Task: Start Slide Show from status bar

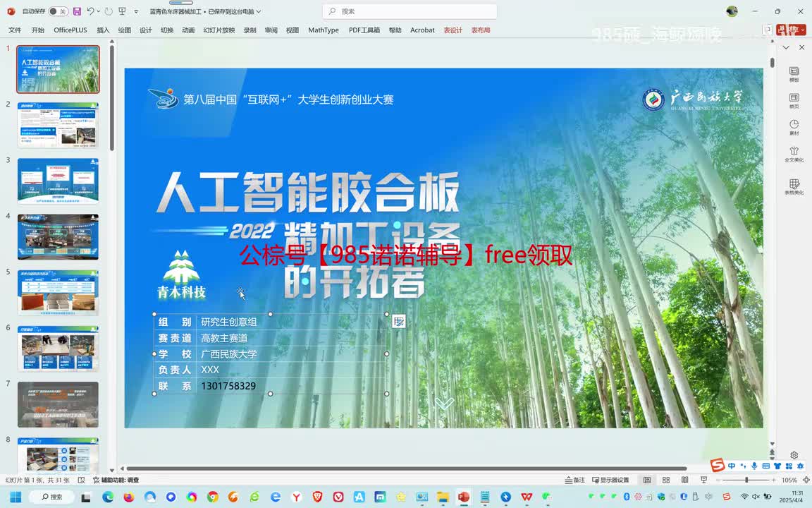Action: 703,480
